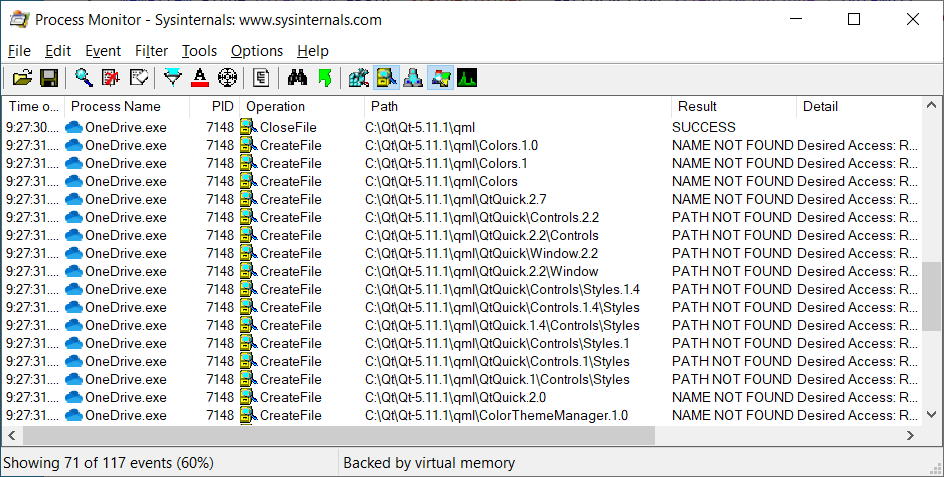Open the Event menu

(x=103, y=51)
